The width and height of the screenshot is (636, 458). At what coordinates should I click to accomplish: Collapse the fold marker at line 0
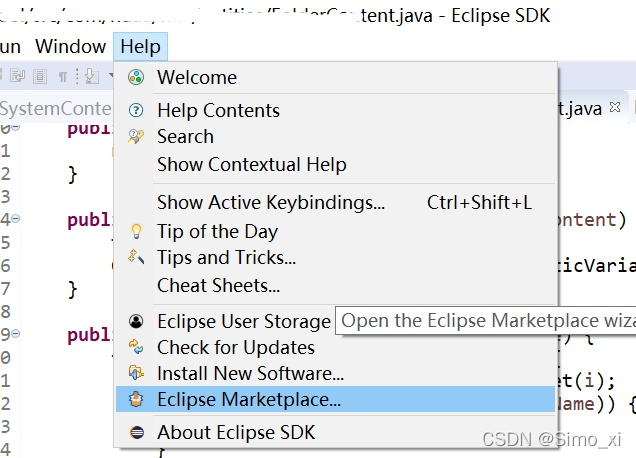click(x=15, y=127)
